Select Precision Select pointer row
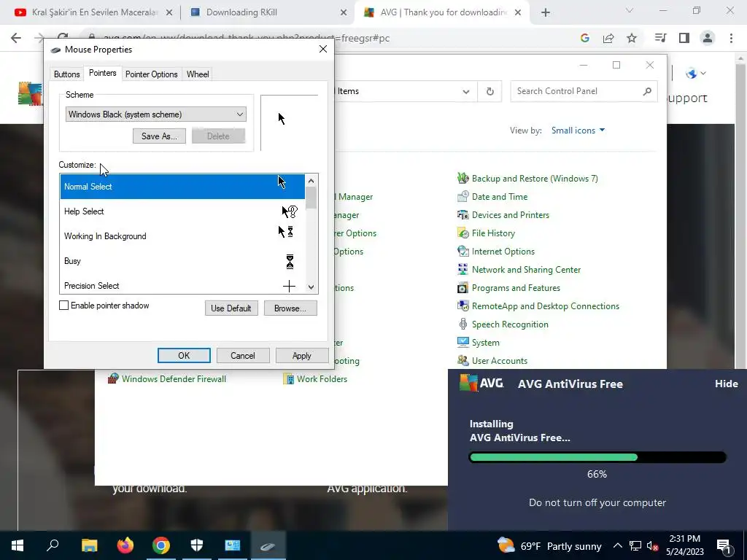Viewport: 747px width, 560px height. pyautogui.click(x=182, y=285)
